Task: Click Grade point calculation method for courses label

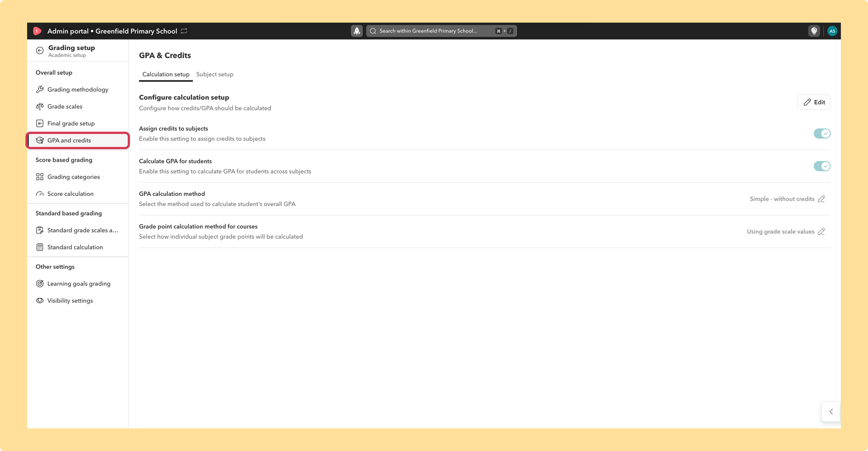Action: (x=198, y=226)
